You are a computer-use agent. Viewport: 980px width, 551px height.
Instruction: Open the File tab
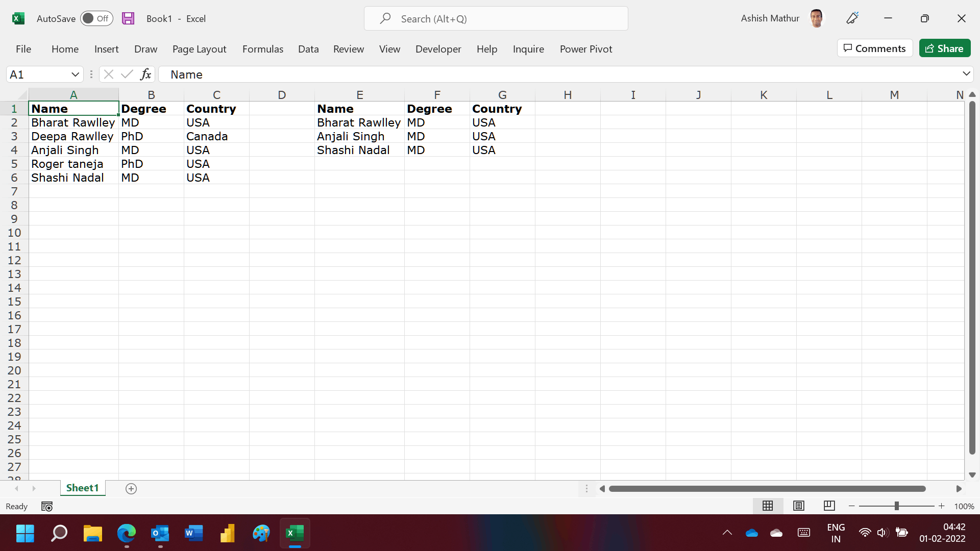click(23, 49)
